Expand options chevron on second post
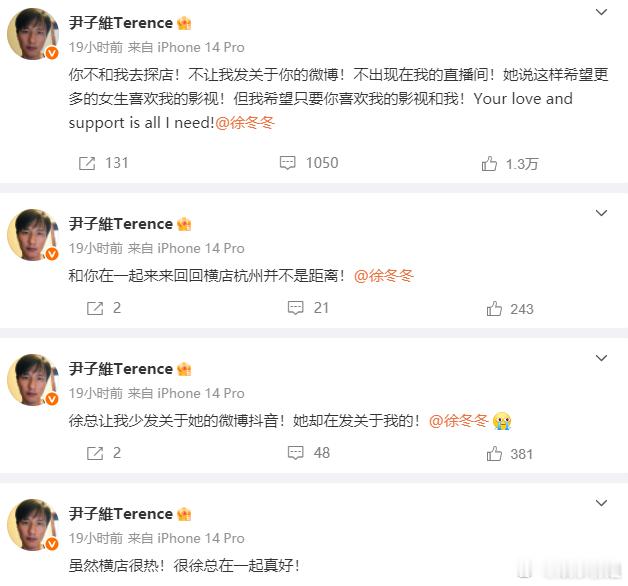The width and height of the screenshot is (628, 586). pos(601,213)
